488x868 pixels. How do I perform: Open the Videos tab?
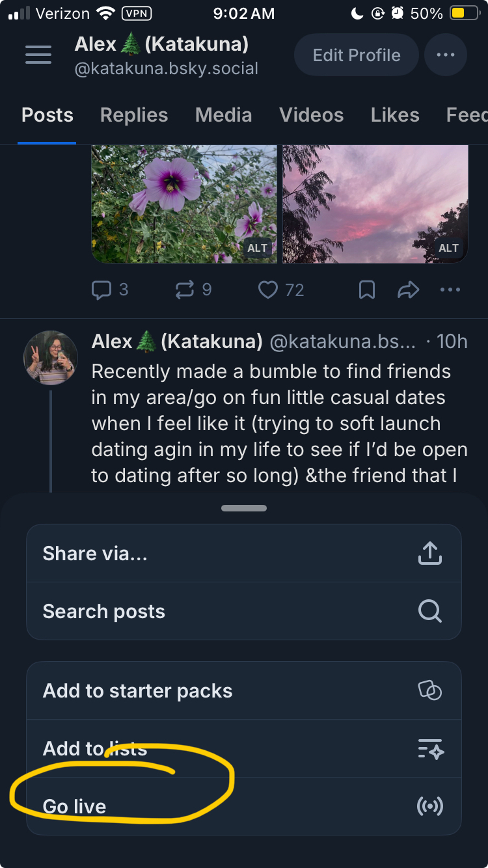tap(311, 115)
